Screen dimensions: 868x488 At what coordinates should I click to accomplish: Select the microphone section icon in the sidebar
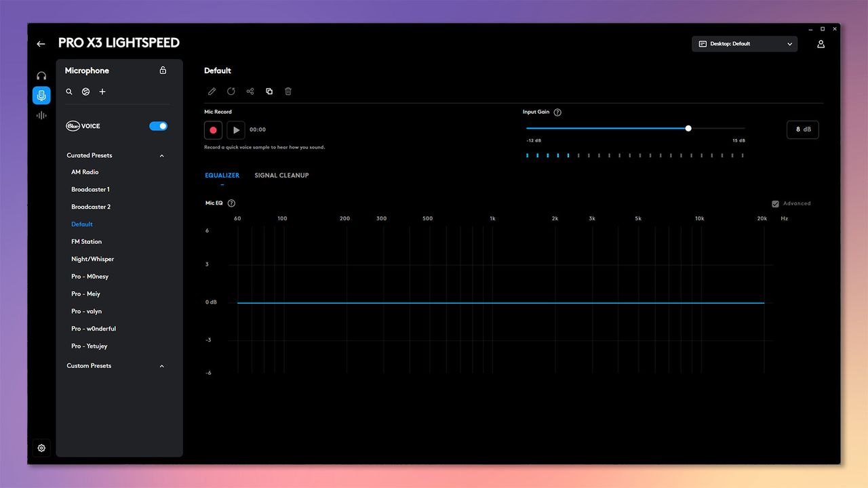[41, 96]
